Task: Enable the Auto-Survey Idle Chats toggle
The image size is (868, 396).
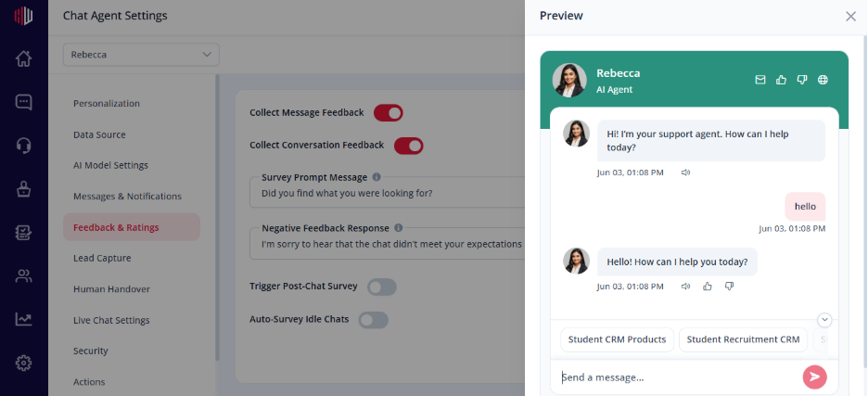Action: tap(374, 320)
